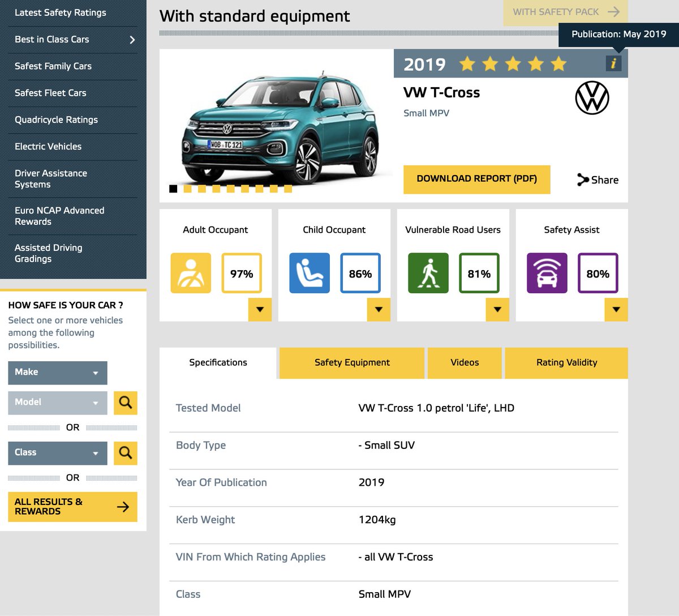Open Latest Safety Ratings menu item
Image resolution: width=679 pixels, height=616 pixels.
(x=73, y=13)
